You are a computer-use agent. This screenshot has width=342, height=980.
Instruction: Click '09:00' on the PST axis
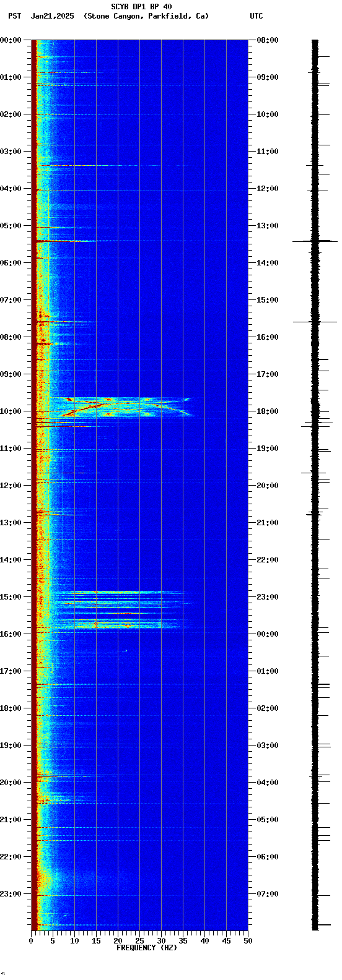[x=11, y=374]
